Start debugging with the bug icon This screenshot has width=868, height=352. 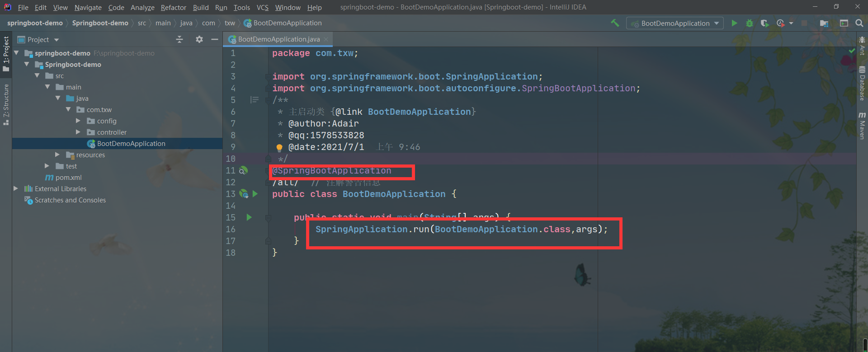coord(750,23)
